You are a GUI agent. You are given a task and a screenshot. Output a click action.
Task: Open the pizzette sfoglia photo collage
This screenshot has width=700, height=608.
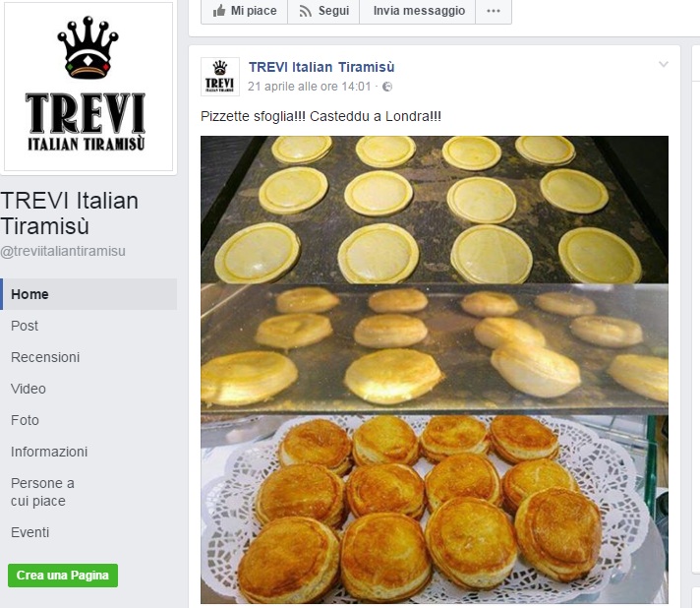point(435,370)
